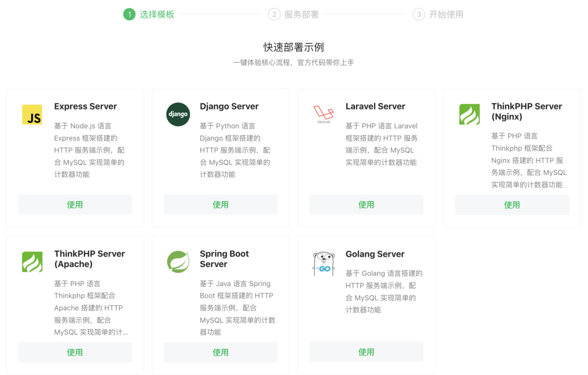Click the ThinkPHP Server (Nginx) logo
588x375 pixels.
pyautogui.click(x=469, y=114)
